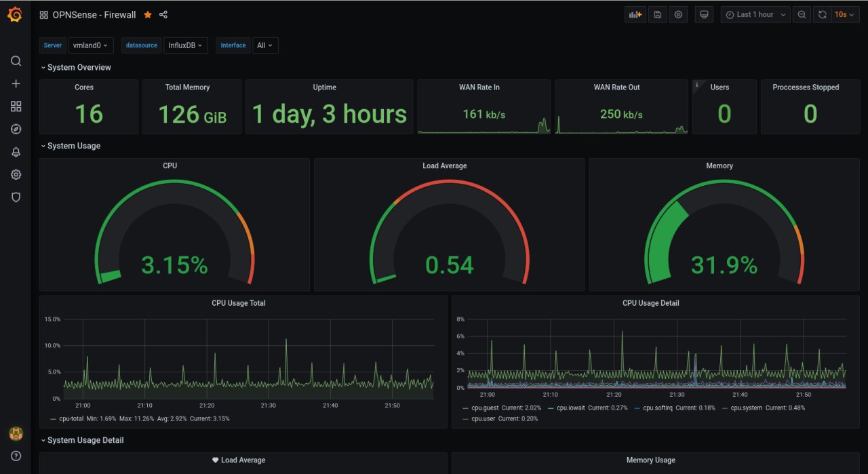The width and height of the screenshot is (868, 474).
Task: Click the 0.54 Load Average gauge value
Action: (x=450, y=264)
